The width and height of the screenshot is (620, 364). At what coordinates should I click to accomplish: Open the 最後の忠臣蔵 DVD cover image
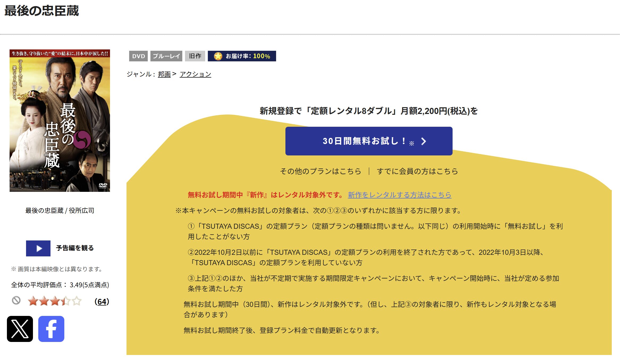click(x=60, y=121)
